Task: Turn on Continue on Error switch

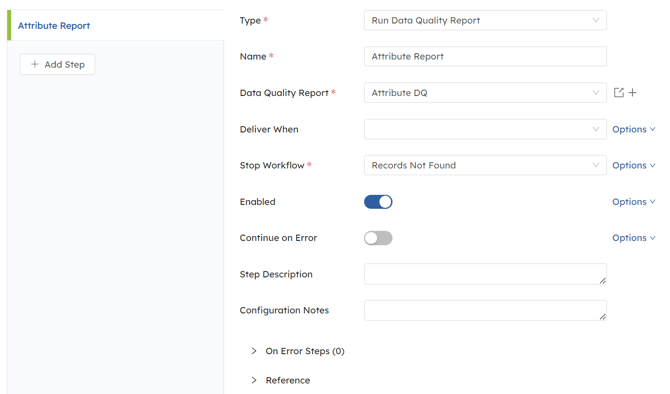Action: [378, 238]
